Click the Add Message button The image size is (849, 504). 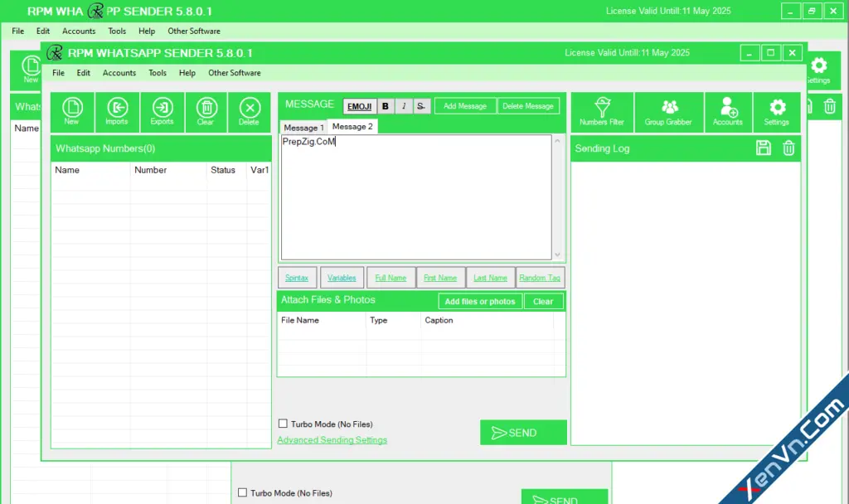pos(465,106)
